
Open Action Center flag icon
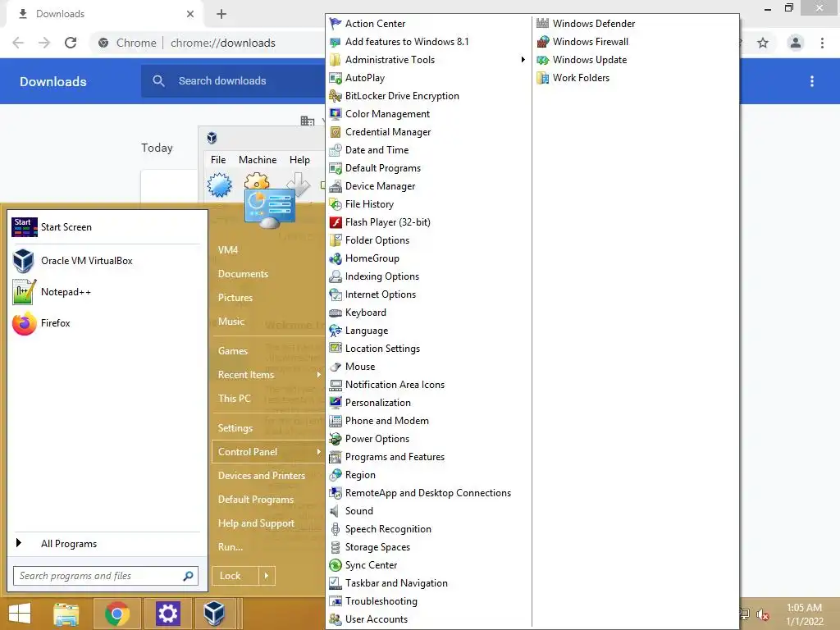pyautogui.click(x=336, y=24)
